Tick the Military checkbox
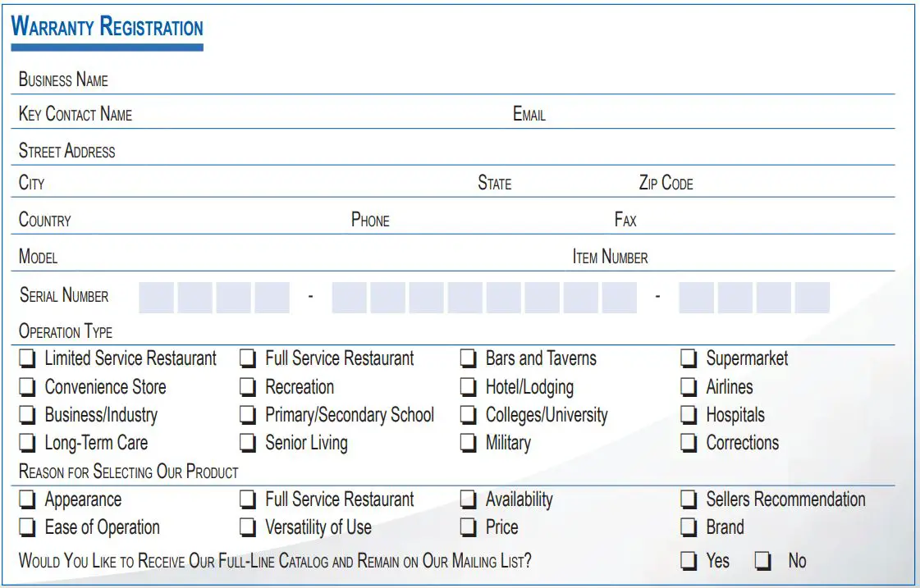This screenshot has width=920, height=588. (x=469, y=444)
